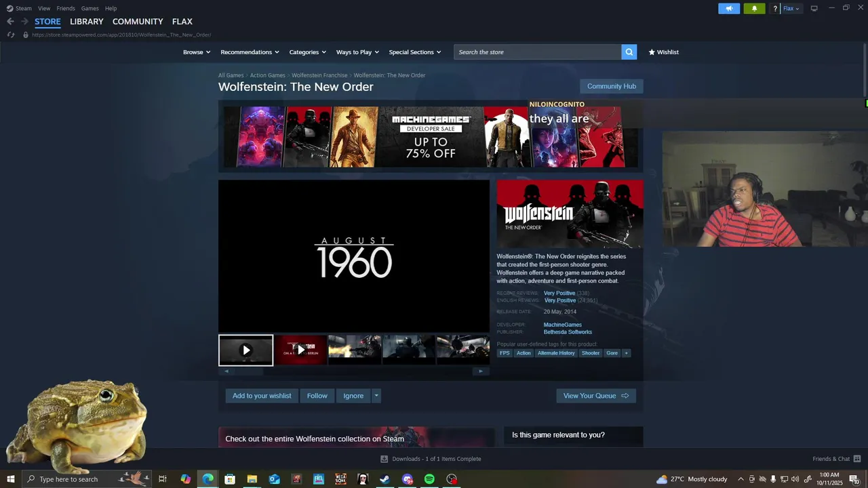Screen dimensions: 868x488
Task: Click Add to your wishlist
Action: tap(262, 396)
